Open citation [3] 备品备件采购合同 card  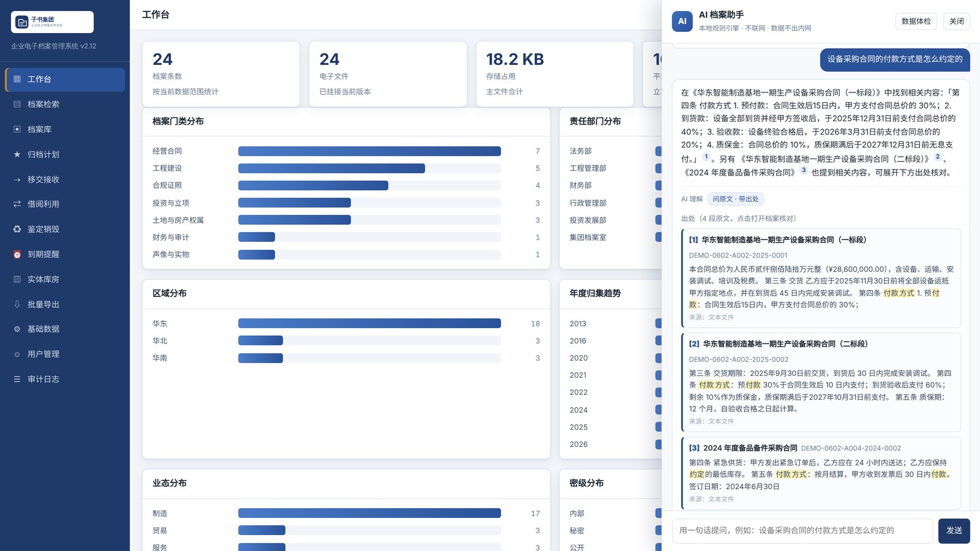pos(821,473)
